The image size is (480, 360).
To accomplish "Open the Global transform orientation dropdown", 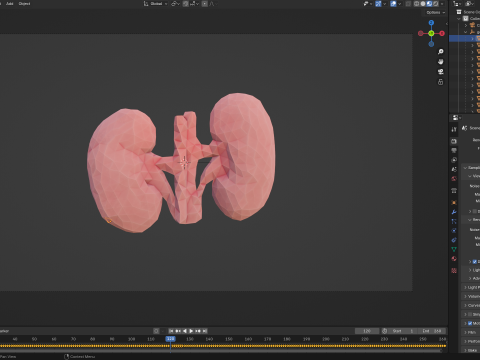I will [x=156, y=4].
